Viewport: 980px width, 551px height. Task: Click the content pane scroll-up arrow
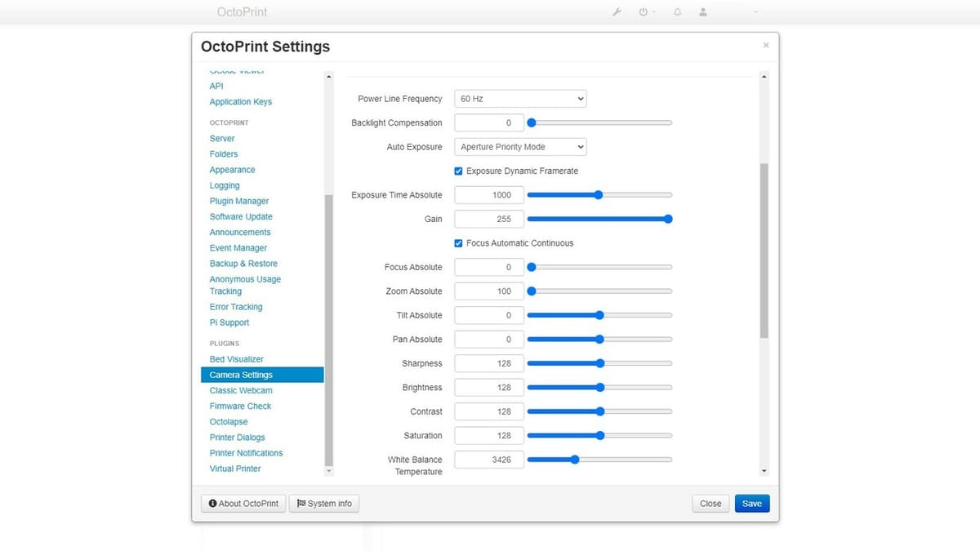764,77
